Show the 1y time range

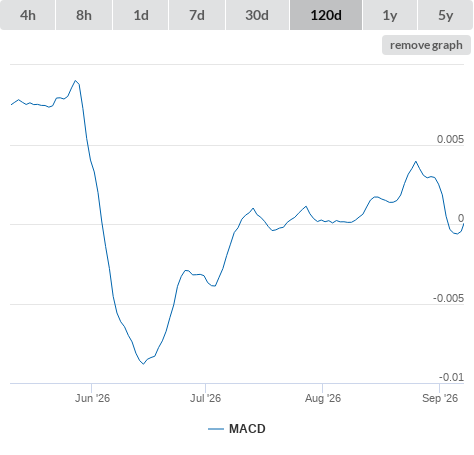coord(390,15)
